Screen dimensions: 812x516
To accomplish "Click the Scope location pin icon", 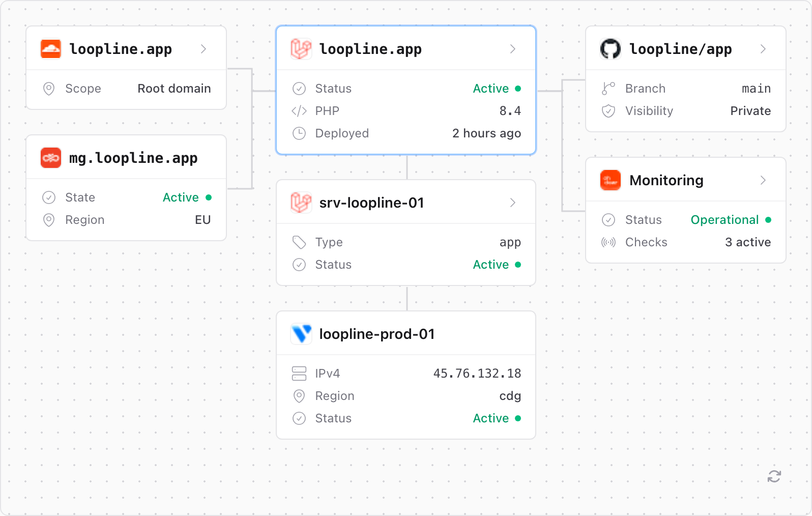I will [49, 89].
